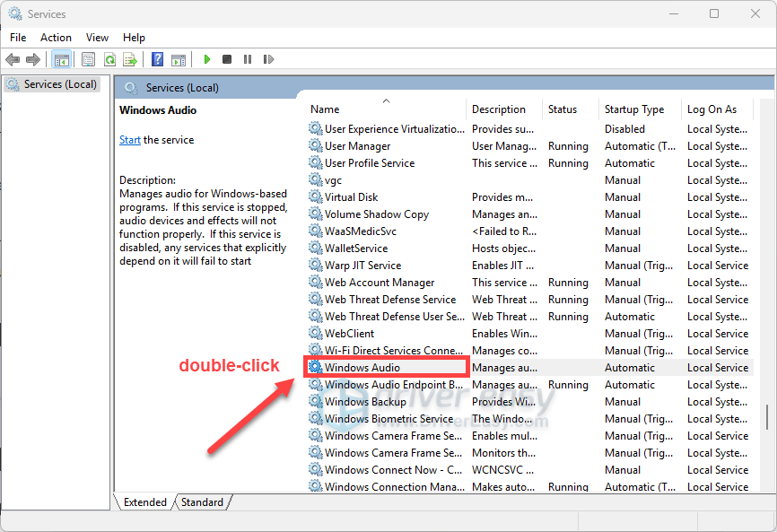
Task: Sort by Status column header
Action: click(563, 109)
